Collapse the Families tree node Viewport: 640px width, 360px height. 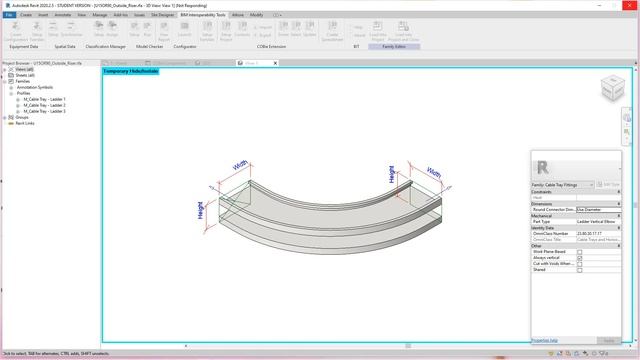coord(5,81)
